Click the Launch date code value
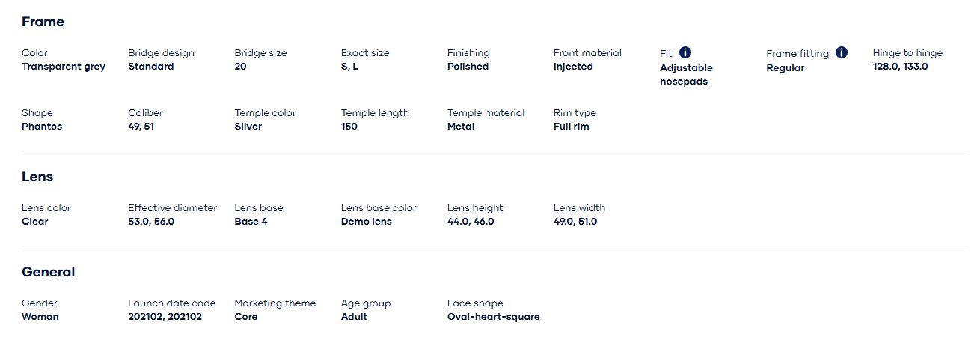Viewport: 980px width, 337px height. [165, 317]
